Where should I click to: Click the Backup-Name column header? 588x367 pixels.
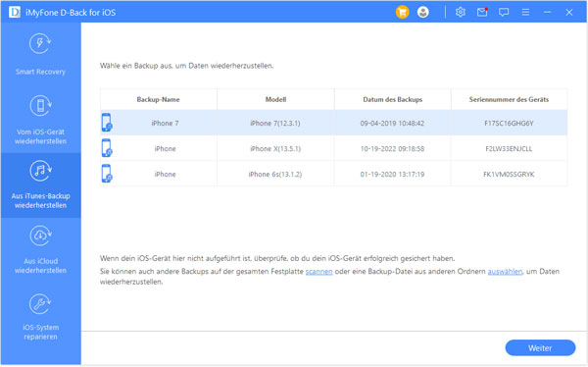click(x=158, y=99)
